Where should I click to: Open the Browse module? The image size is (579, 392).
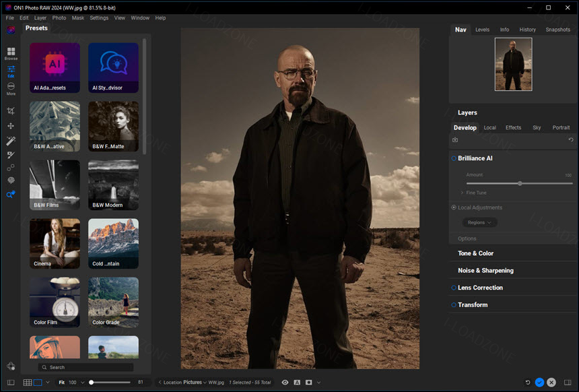pos(11,53)
